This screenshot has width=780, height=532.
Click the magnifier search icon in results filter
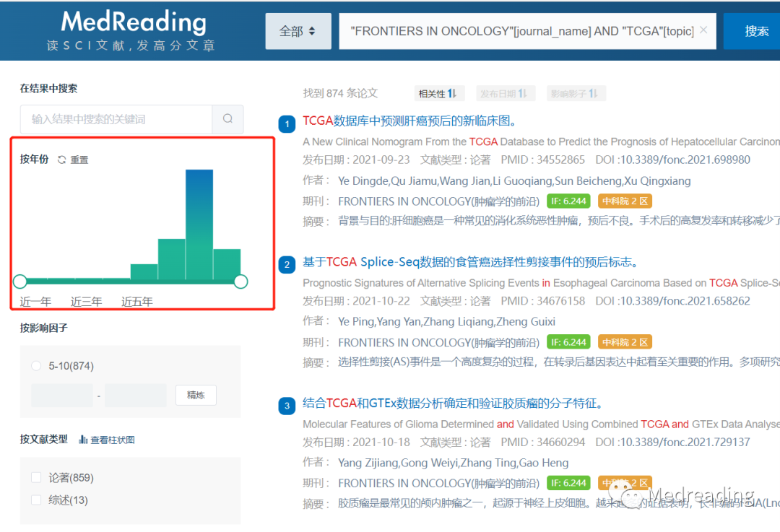click(227, 118)
